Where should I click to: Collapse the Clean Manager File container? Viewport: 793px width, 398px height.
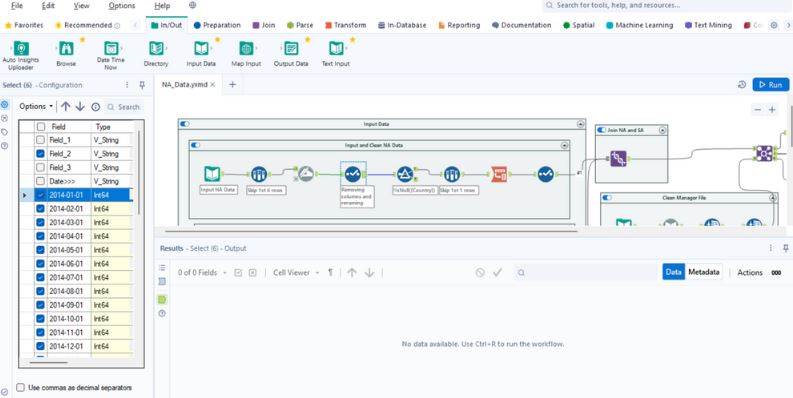click(x=772, y=198)
